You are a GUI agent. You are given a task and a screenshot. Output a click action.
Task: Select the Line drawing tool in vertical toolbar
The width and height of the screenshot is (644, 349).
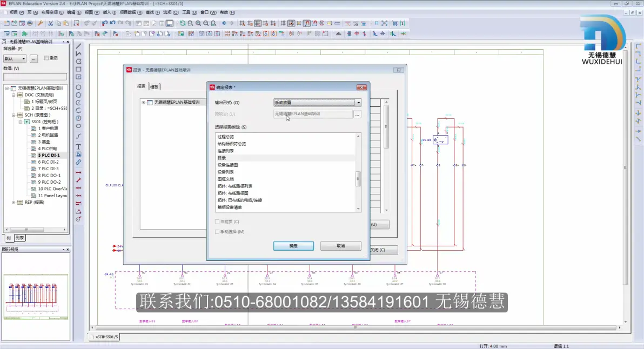click(78, 46)
